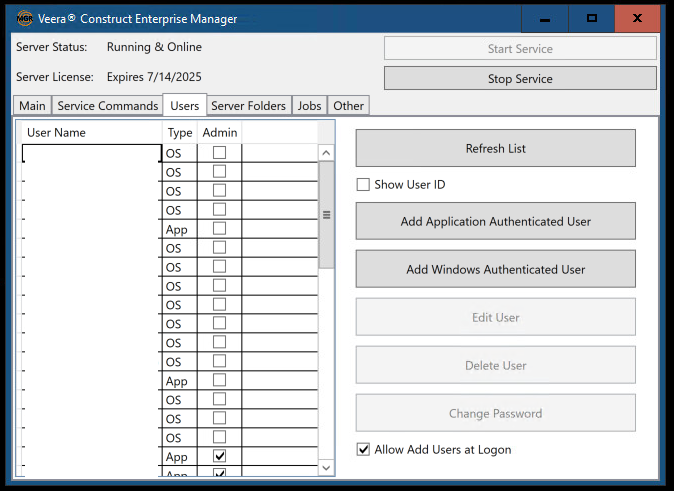Maximize the Enterprise Manager window
Screen dimensions: 674x491
coord(591,18)
